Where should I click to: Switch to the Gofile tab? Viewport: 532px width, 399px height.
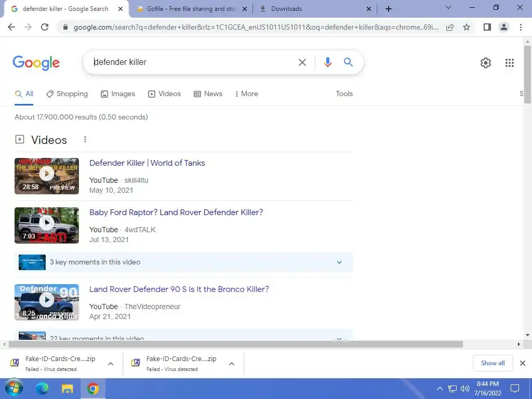190,9
